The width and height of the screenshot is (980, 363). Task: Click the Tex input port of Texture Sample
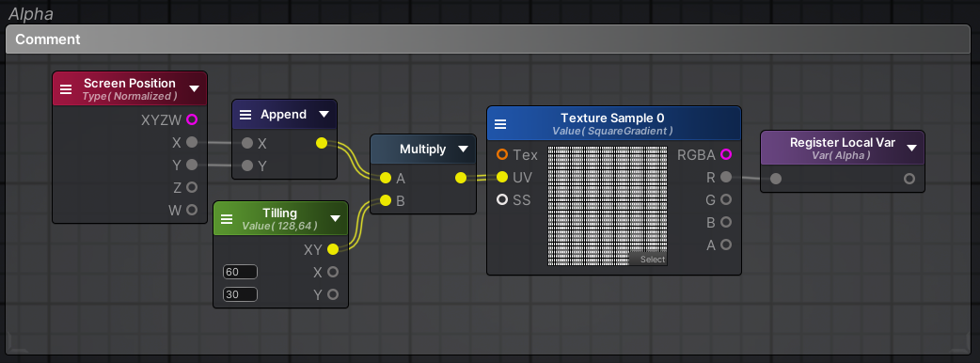click(502, 154)
